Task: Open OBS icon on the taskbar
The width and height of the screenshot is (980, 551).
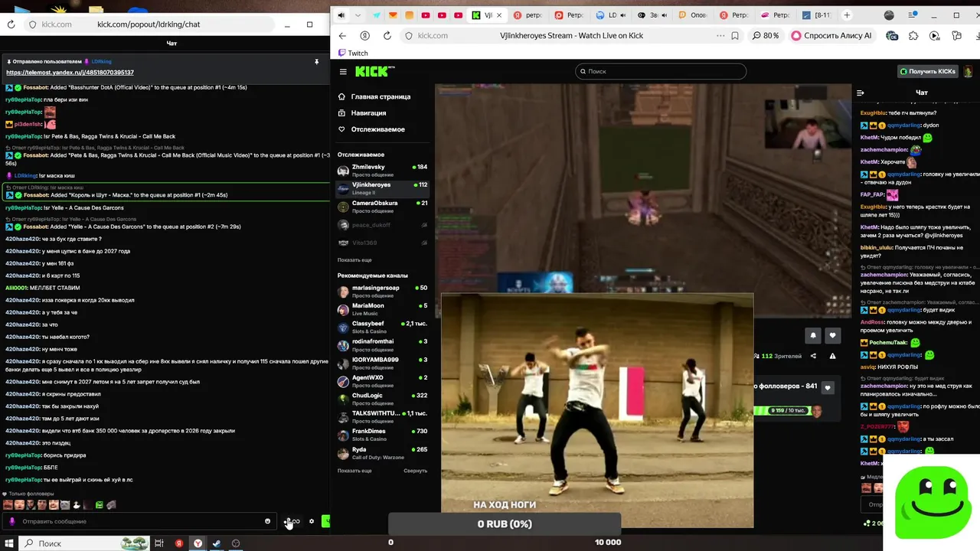Action: coord(236,543)
